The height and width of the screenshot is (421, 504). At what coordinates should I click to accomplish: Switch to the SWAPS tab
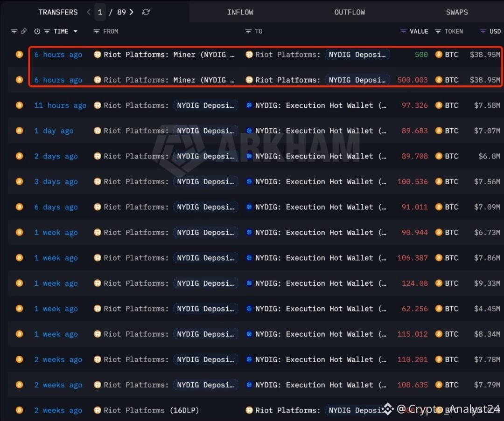(x=457, y=12)
